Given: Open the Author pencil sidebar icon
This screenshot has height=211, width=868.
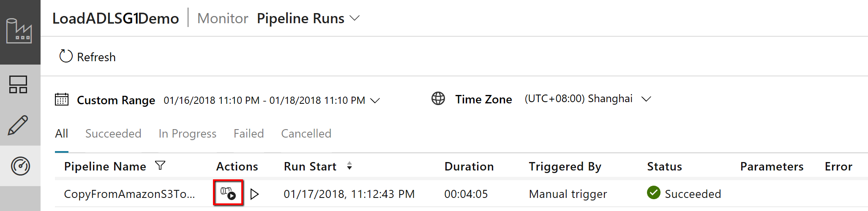Looking at the screenshot, I should click(x=18, y=125).
